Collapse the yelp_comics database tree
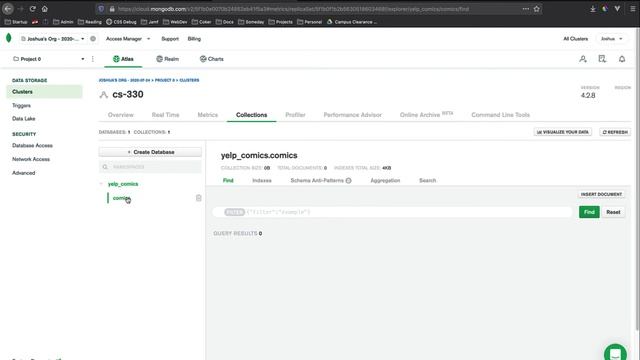This screenshot has height=360, width=640. pyautogui.click(x=101, y=184)
